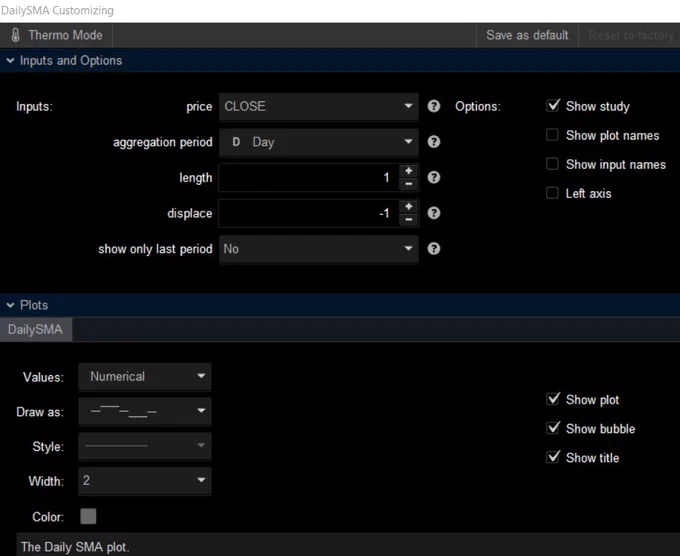Decrease length value with minus stepper
Viewport: 680px width, 556px height.
click(409, 184)
